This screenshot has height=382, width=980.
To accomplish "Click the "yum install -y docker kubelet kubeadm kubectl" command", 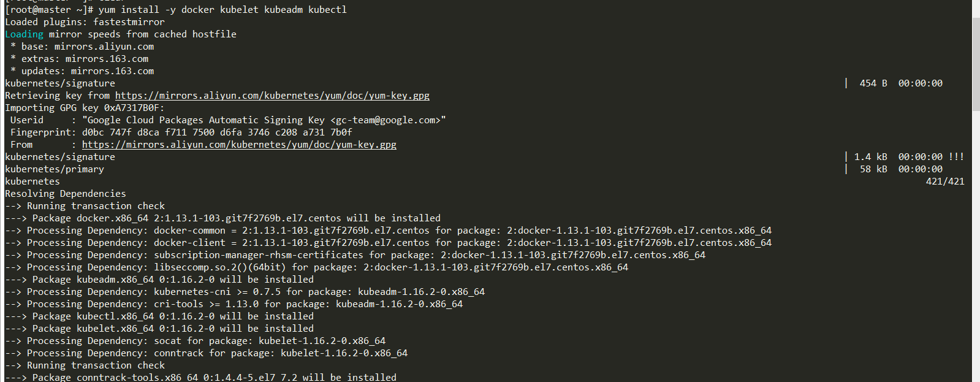I will [222, 10].
